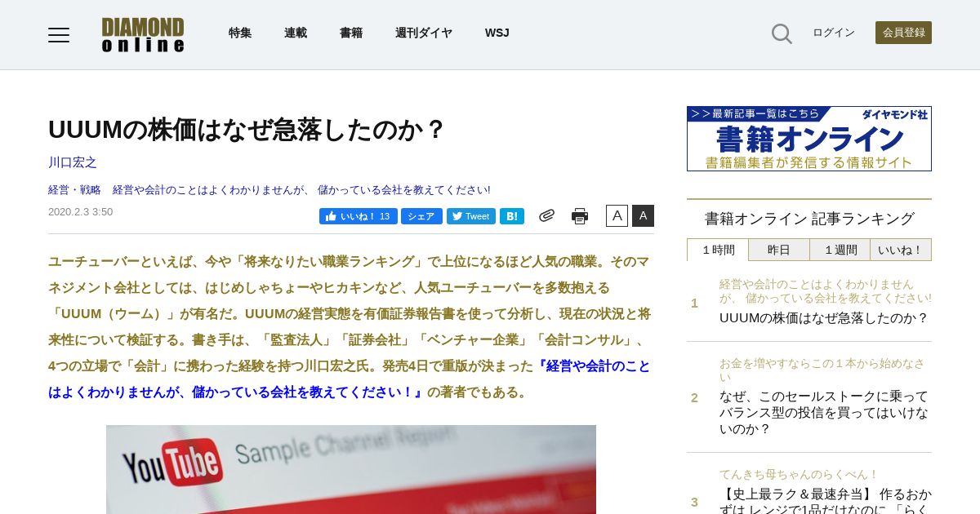This screenshot has width=980, height=514.
Task: Select the 1時間 ranking tab
Action: click(x=718, y=250)
